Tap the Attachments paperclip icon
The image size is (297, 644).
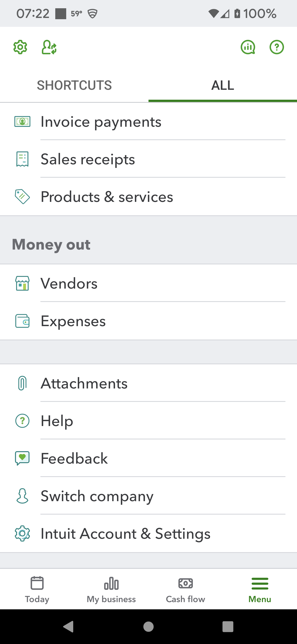click(22, 383)
